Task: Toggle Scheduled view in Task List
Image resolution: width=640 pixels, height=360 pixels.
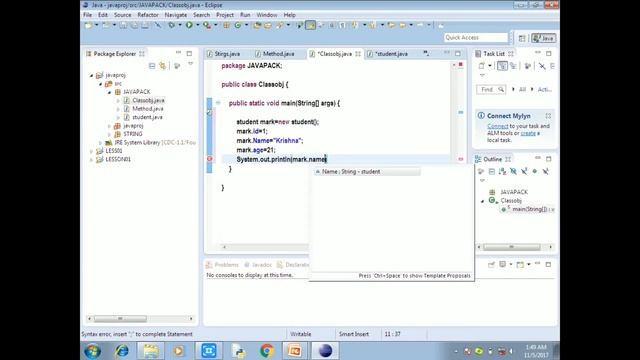Action: point(513,66)
